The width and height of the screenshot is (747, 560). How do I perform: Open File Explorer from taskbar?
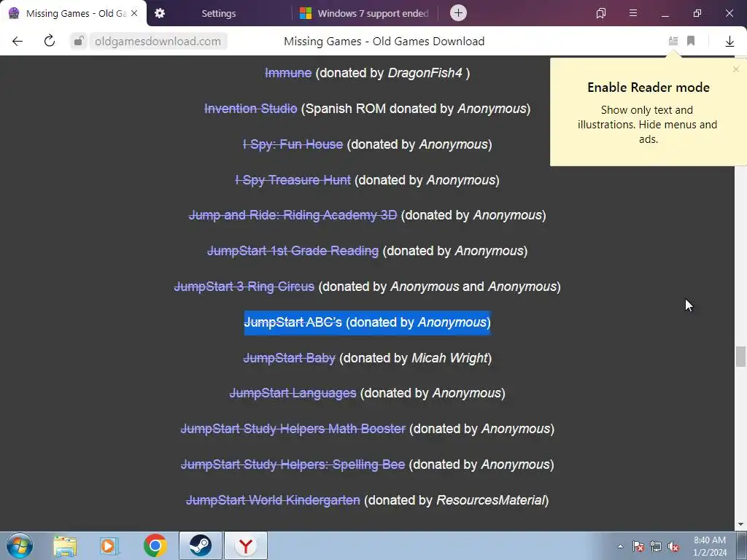pyautogui.click(x=65, y=545)
